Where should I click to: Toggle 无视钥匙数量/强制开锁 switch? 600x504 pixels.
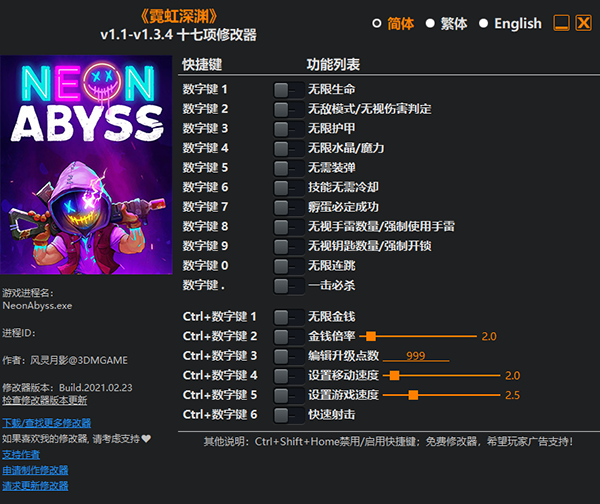coord(289,247)
